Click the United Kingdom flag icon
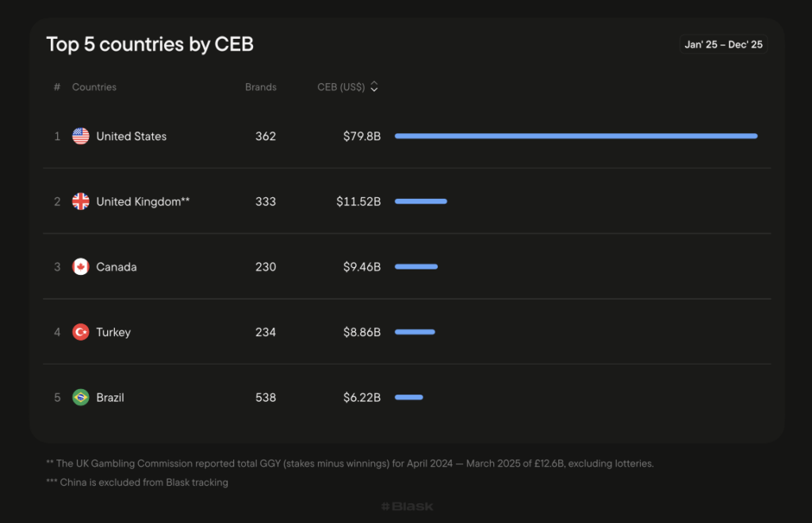The image size is (812, 523). (81, 201)
